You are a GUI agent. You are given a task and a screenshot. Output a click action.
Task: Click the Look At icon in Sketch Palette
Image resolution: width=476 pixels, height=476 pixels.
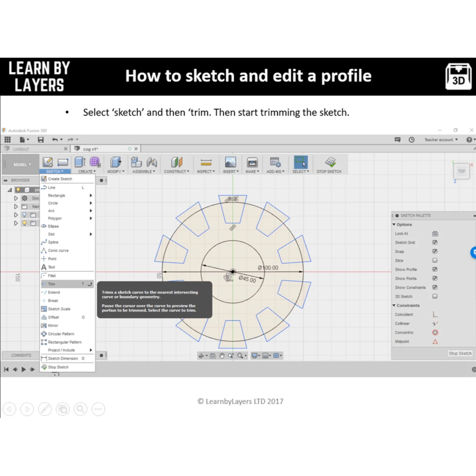click(x=435, y=234)
